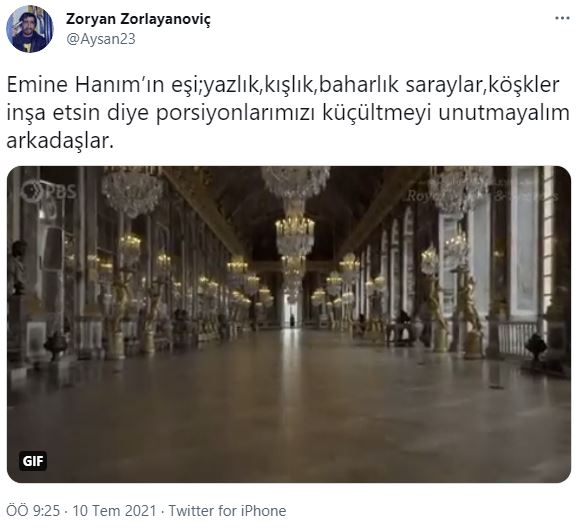Screen dimensions: 584x532
Task: Open the display name Zoryan Zorlayanoviç
Action: click(x=138, y=19)
